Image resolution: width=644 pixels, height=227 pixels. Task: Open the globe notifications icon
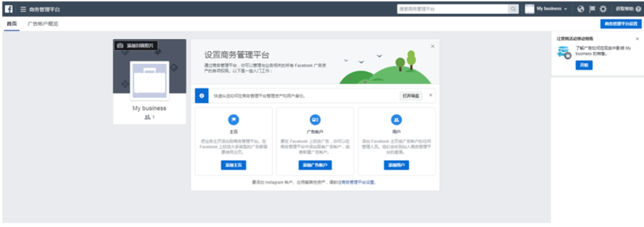pos(580,9)
